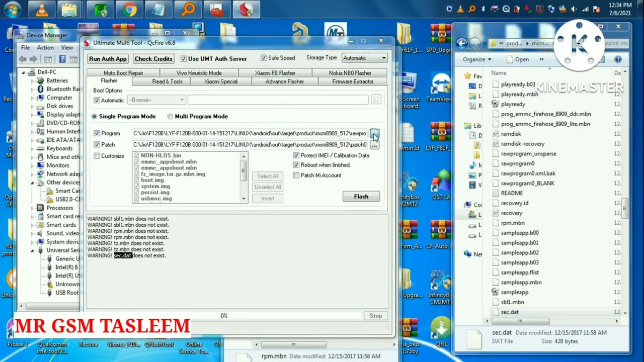Click the Back arrow in the Explorer window
Viewport: 644px width, 362px height.
pyautogui.click(x=462, y=44)
